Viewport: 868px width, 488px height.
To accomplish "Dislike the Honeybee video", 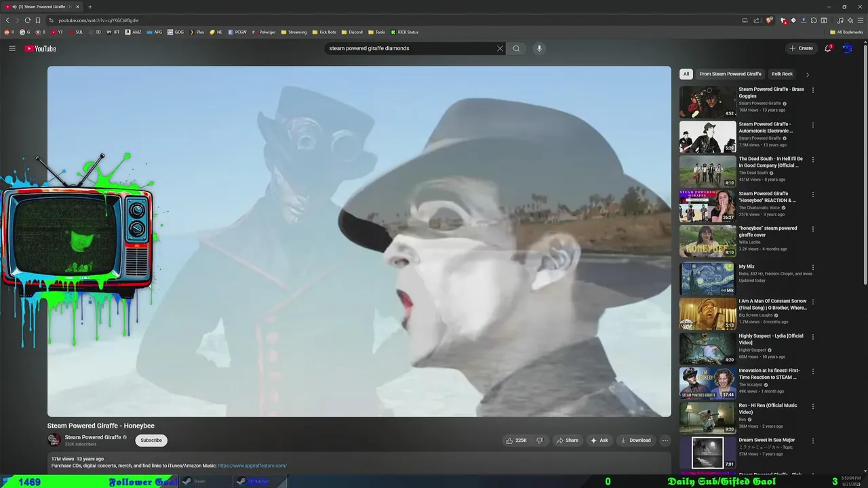I will coord(540,441).
